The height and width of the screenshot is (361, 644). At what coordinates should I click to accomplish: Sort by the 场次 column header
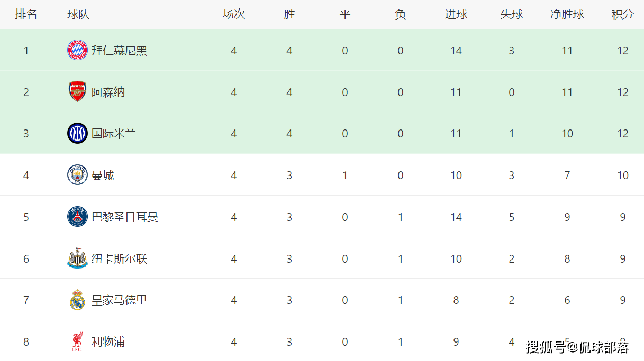coord(234,14)
